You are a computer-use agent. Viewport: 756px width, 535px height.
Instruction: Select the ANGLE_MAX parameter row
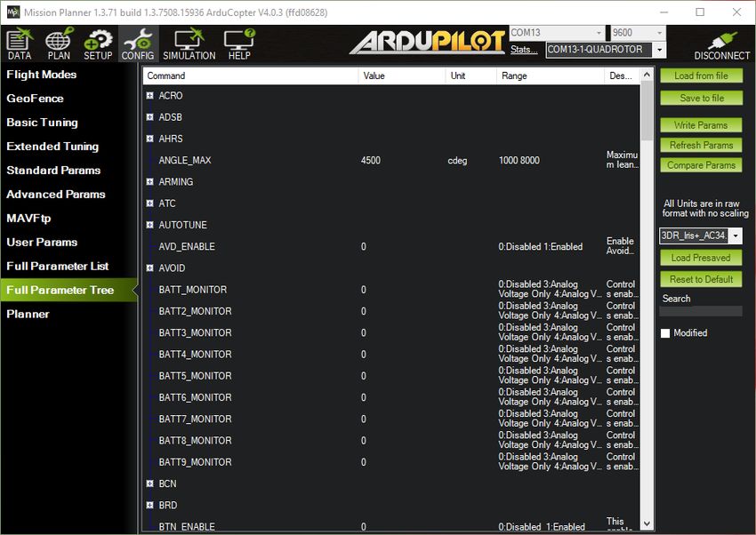pyautogui.click(x=392, y=160)
